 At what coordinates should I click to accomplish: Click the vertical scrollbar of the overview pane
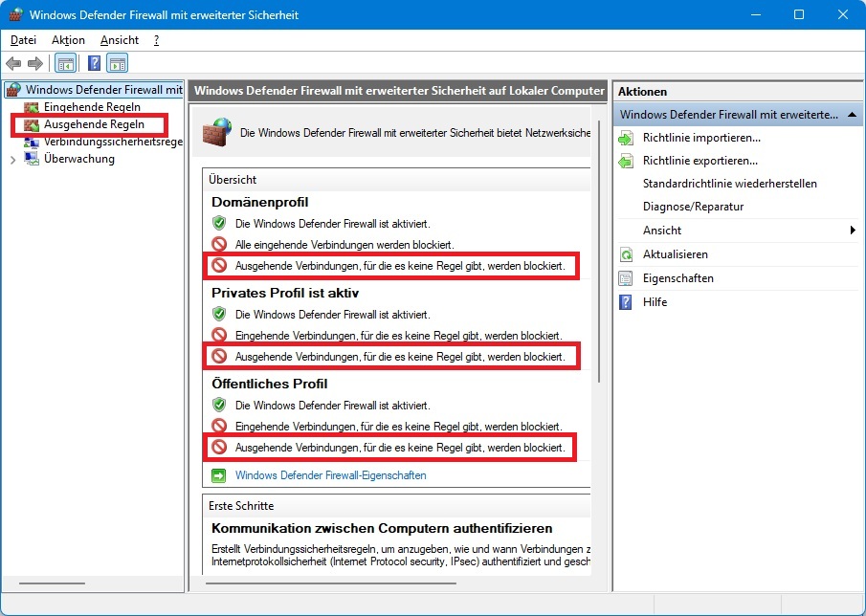pos(599,252)
